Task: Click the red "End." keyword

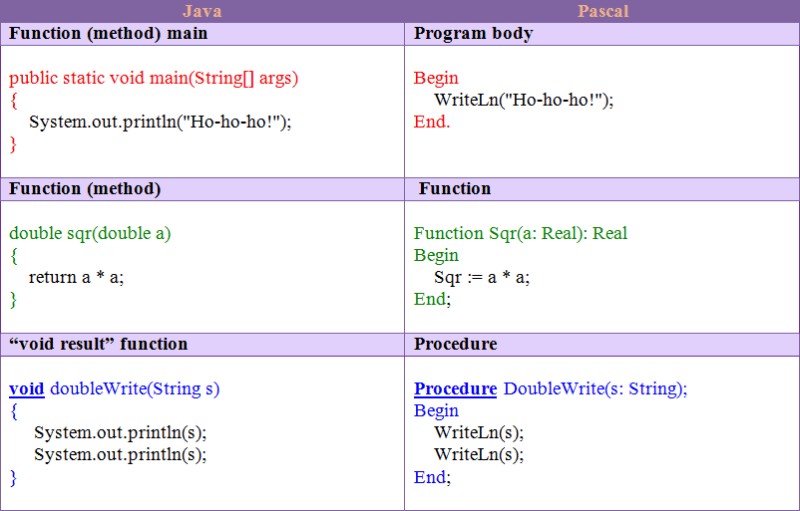Action: (432, 122)
